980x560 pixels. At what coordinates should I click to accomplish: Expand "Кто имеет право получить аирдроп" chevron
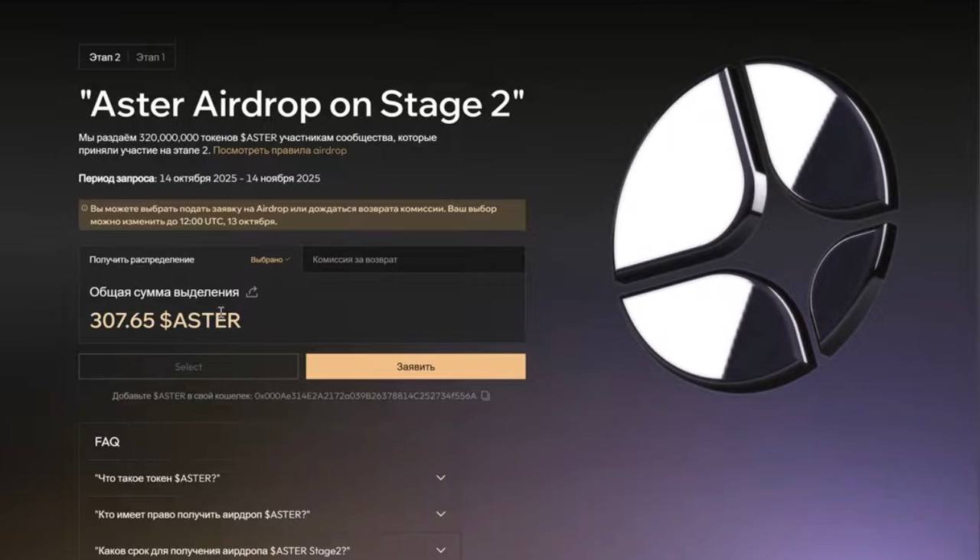pos(440,514)
